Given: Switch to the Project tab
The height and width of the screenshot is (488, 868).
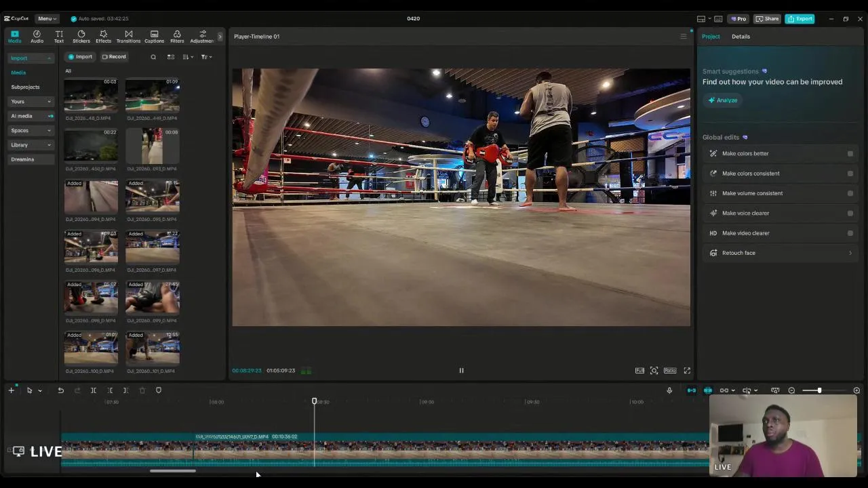Looking at the screenshot, I should (x=711, y=37).
